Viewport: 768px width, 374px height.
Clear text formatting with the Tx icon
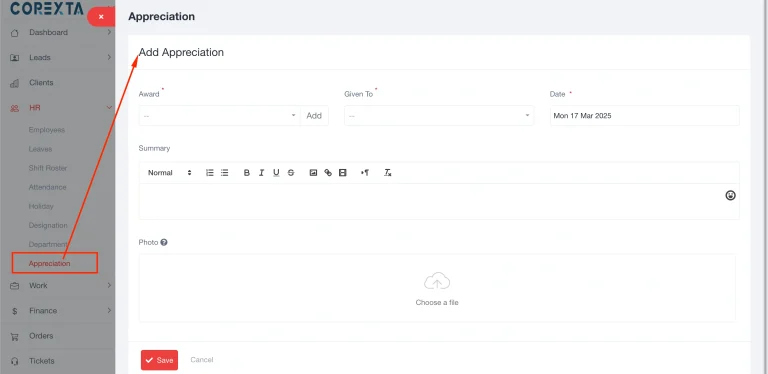point(387,172)
